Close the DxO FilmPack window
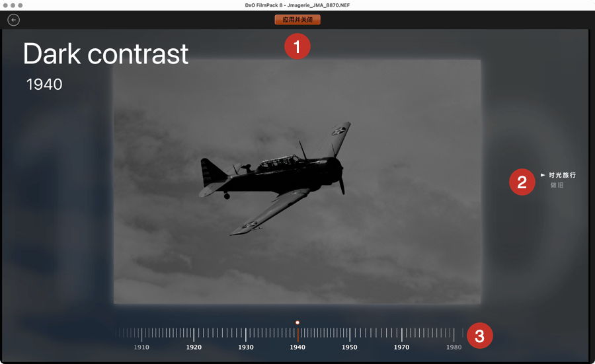 pos(5,5)
